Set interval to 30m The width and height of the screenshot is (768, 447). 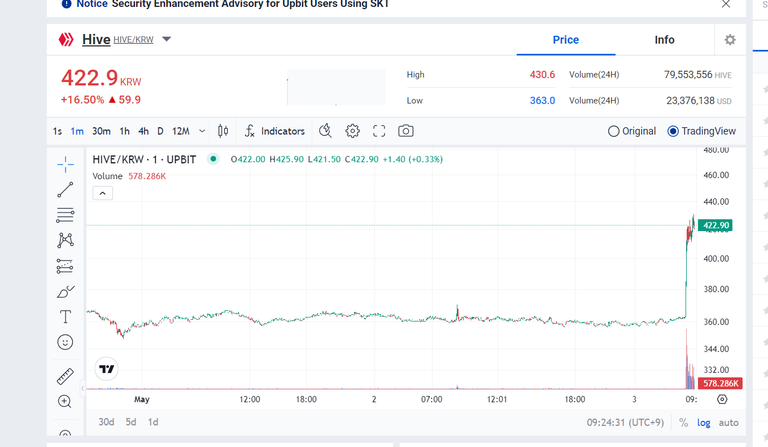click(101, 131)
